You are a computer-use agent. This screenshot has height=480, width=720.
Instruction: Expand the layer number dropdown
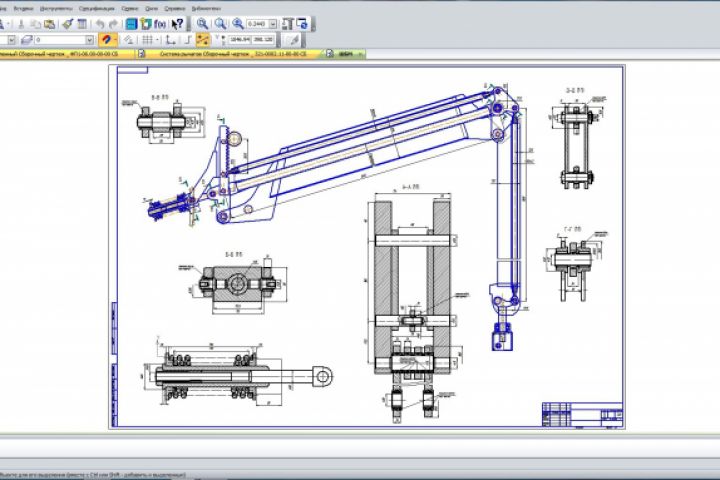coord(90,40)
